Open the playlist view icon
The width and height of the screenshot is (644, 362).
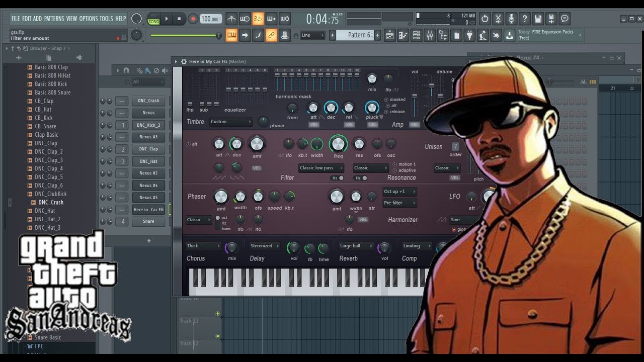389,35
